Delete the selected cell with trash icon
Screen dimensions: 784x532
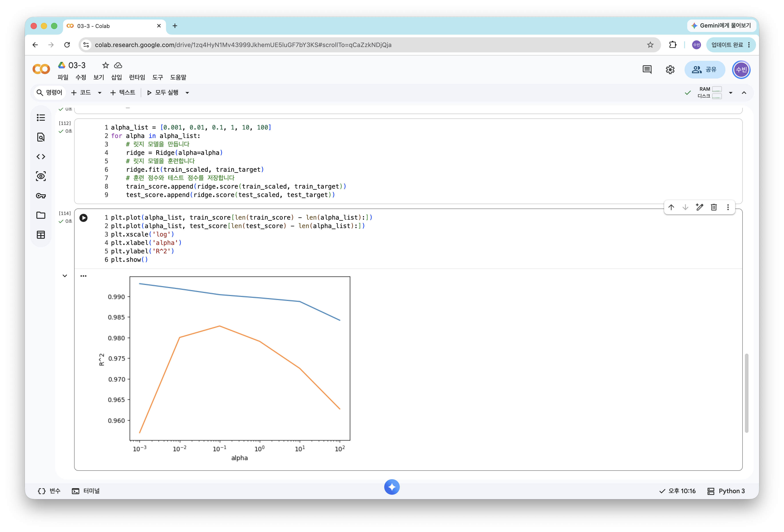(x=714, y=207)
